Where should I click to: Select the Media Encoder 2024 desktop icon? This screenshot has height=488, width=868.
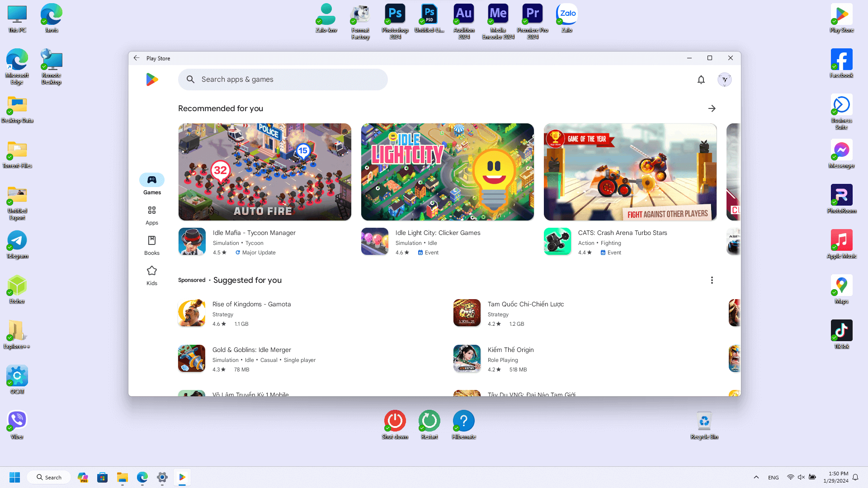(x=498, y=21)
